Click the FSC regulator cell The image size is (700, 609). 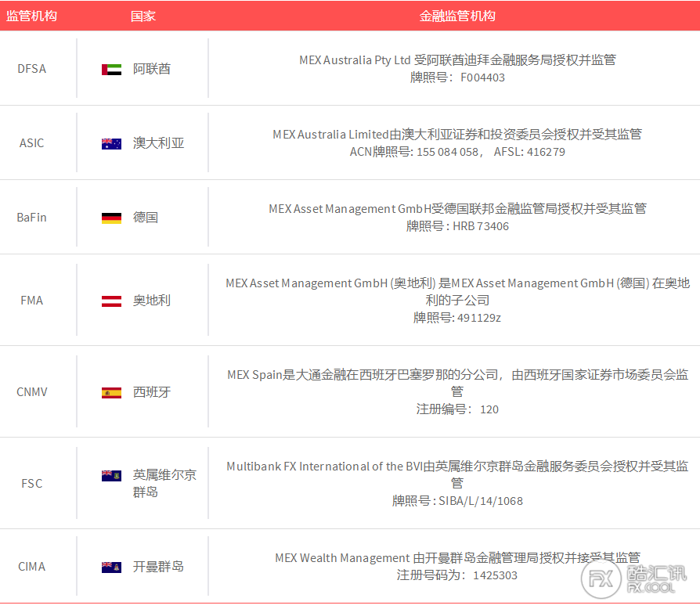click(31, 483)
